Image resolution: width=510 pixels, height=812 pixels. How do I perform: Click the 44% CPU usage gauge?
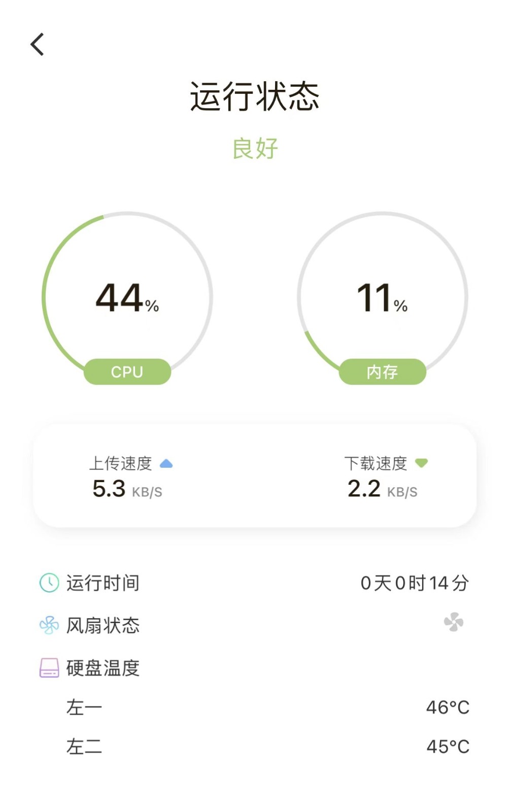(x=127, y=297)
